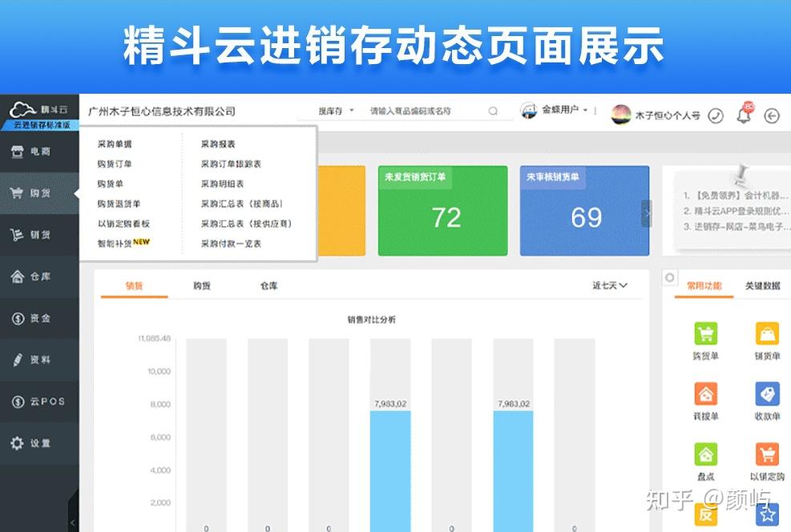Click the user avatar 木子恒心个人号
791x532 pixels.
tap(621, 115)
